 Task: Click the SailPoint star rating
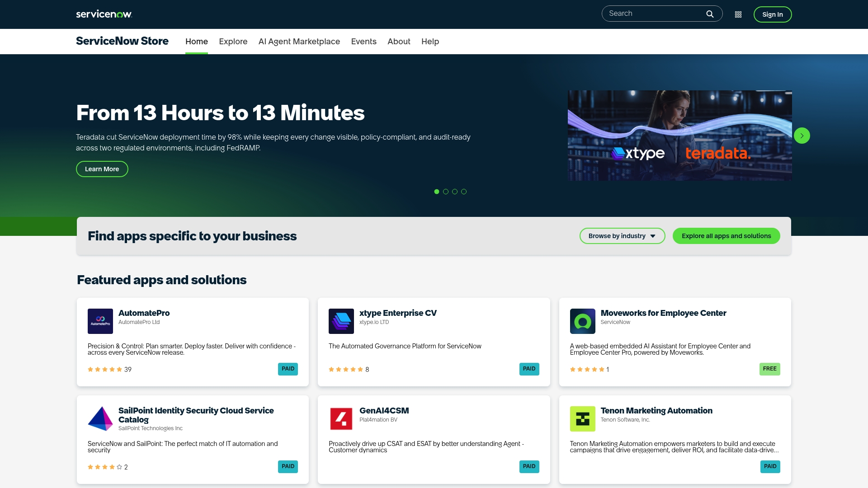point(105,467)
